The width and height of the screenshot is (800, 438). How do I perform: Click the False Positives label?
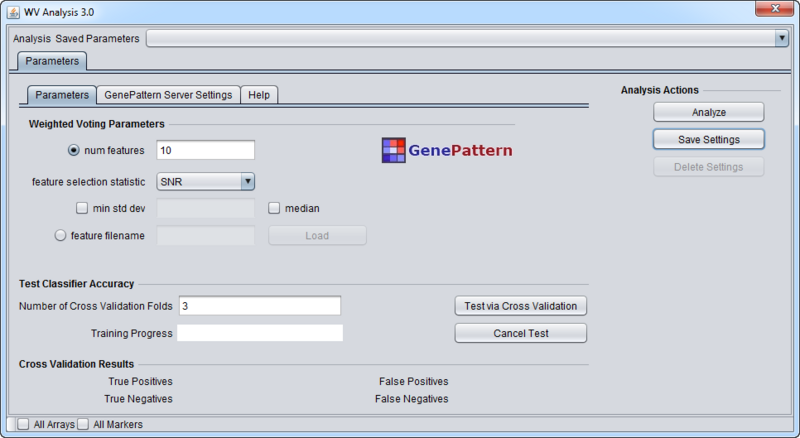pyautogui.click(x=414, y=381)
